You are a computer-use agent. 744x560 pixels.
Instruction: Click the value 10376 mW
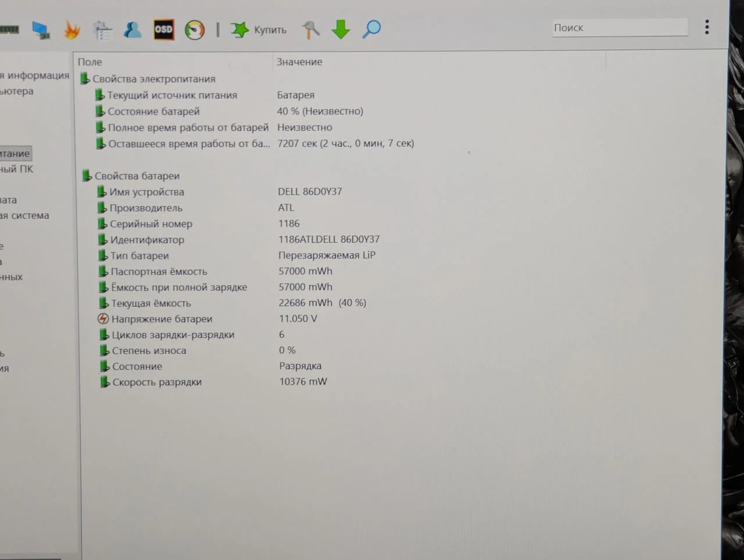pos(303,382)
